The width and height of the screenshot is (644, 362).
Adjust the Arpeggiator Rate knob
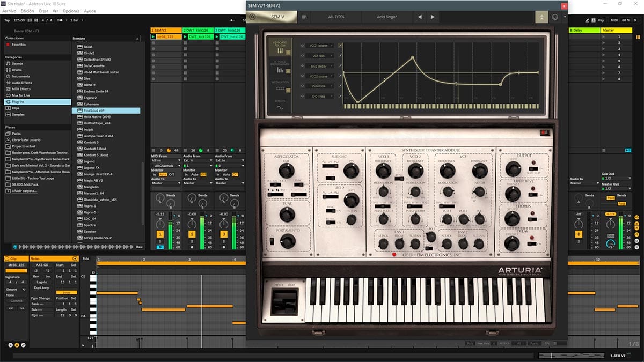coord(287,171)
